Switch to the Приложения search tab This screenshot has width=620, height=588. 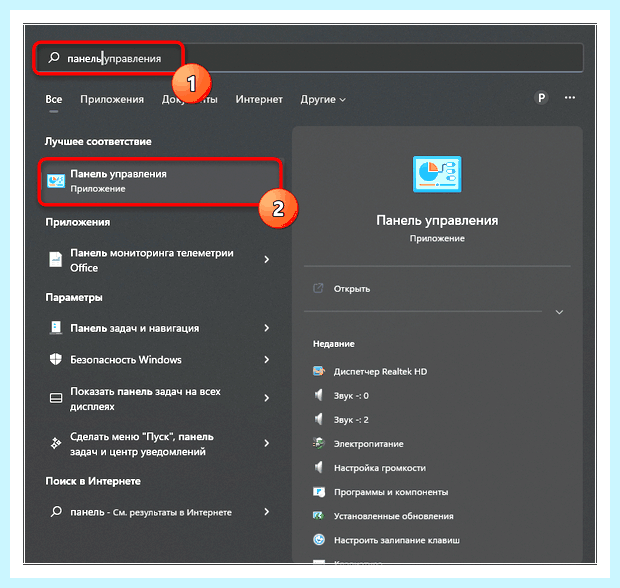point(112,99)
